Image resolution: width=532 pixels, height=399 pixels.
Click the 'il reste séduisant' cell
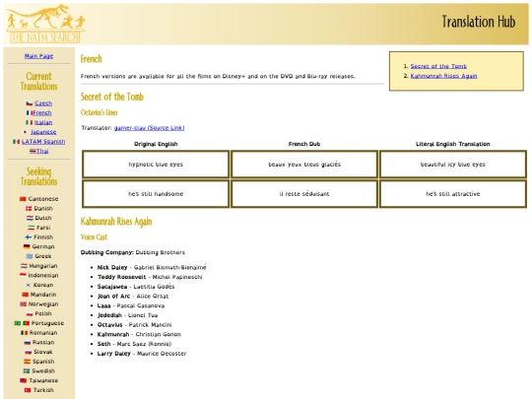(304, 194)
